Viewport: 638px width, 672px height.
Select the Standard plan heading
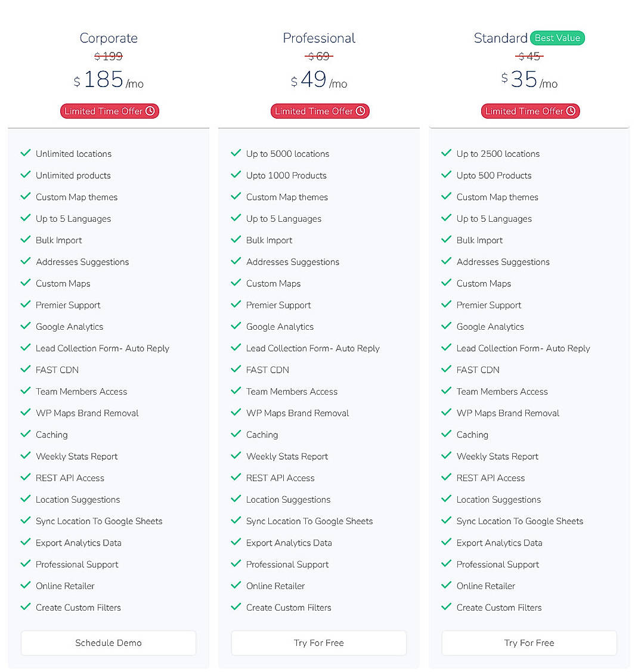click(501, 38)
